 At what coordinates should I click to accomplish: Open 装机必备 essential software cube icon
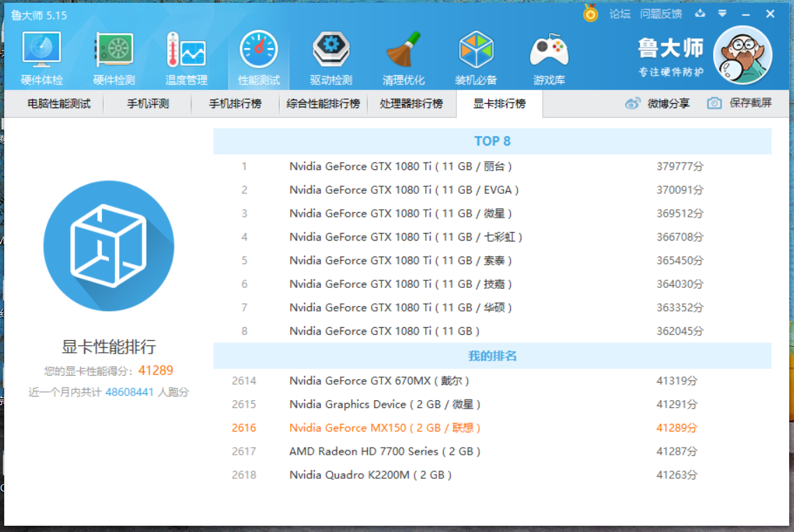[476, 59]
